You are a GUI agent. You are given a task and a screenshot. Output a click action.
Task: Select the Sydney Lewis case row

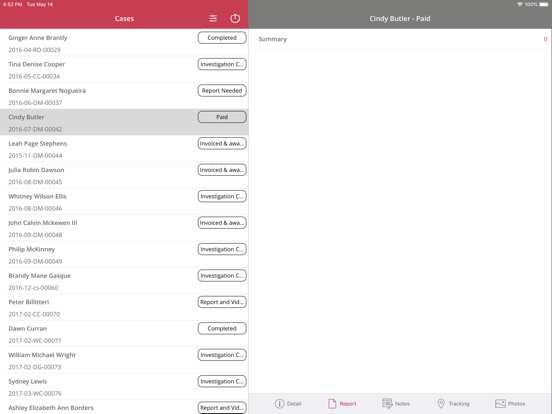point(124,387)
